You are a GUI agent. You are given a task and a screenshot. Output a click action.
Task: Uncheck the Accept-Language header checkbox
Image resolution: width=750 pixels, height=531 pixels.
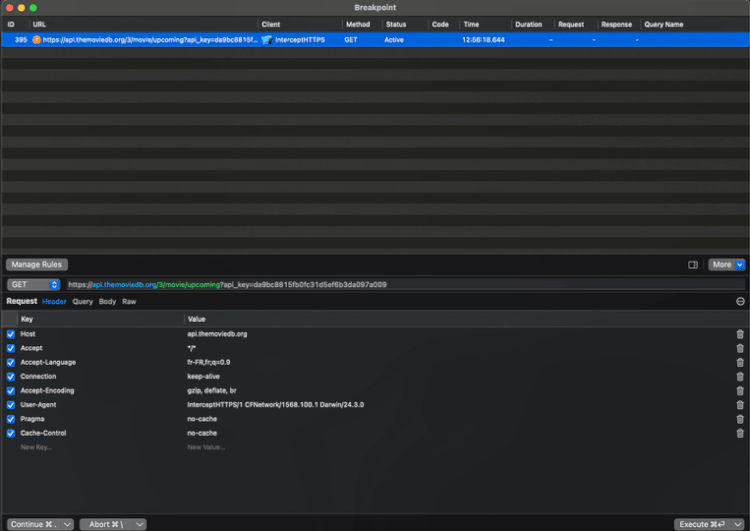pyautogui.click(x=11, y=362)
